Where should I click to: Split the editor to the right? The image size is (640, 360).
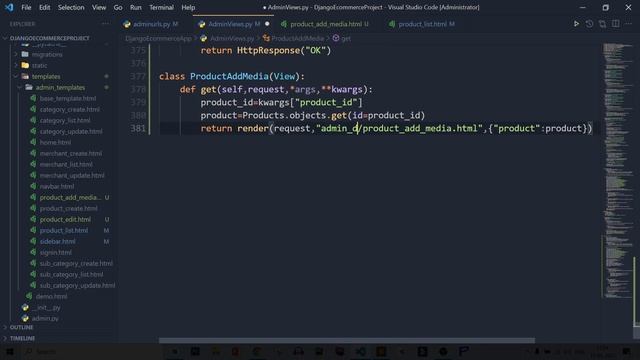(616, 24)
